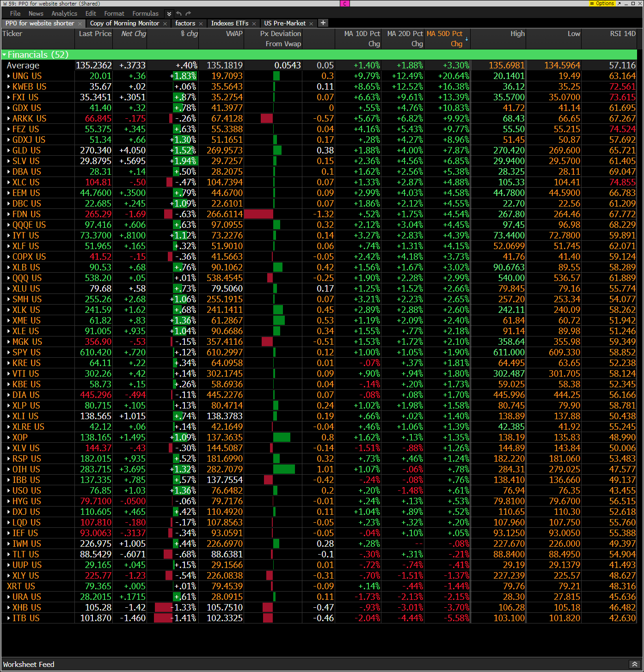This screenshot has width=644, height=672.
Task: Expand the UNG US row
Action: tap(9, 76)
